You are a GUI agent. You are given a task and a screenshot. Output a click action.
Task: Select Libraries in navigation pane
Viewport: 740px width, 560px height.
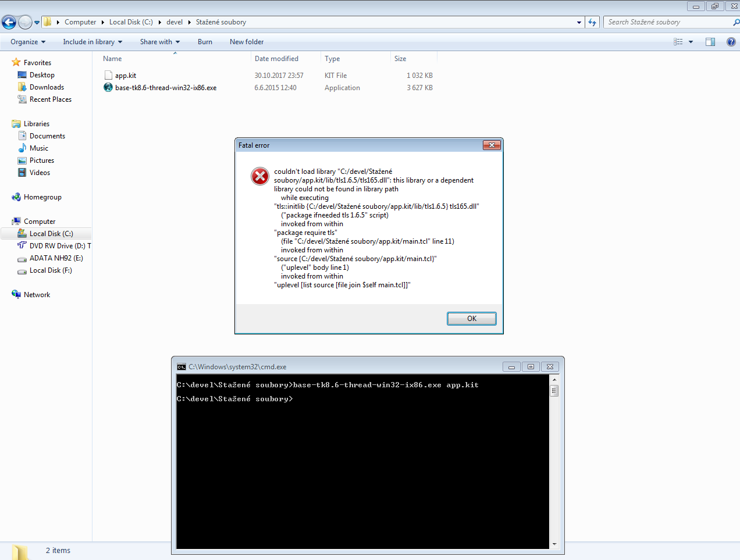point(37,124)
